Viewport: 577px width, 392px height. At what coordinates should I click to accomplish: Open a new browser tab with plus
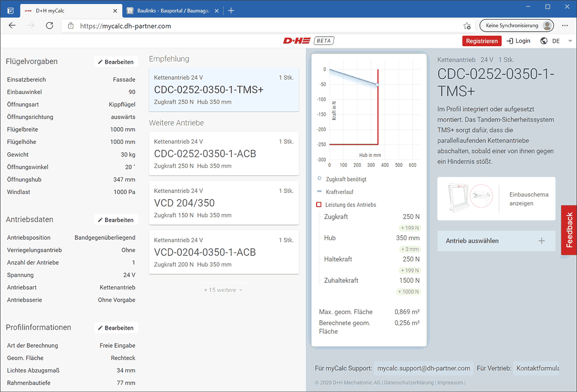pyautogui.click(x=231, y=11)
